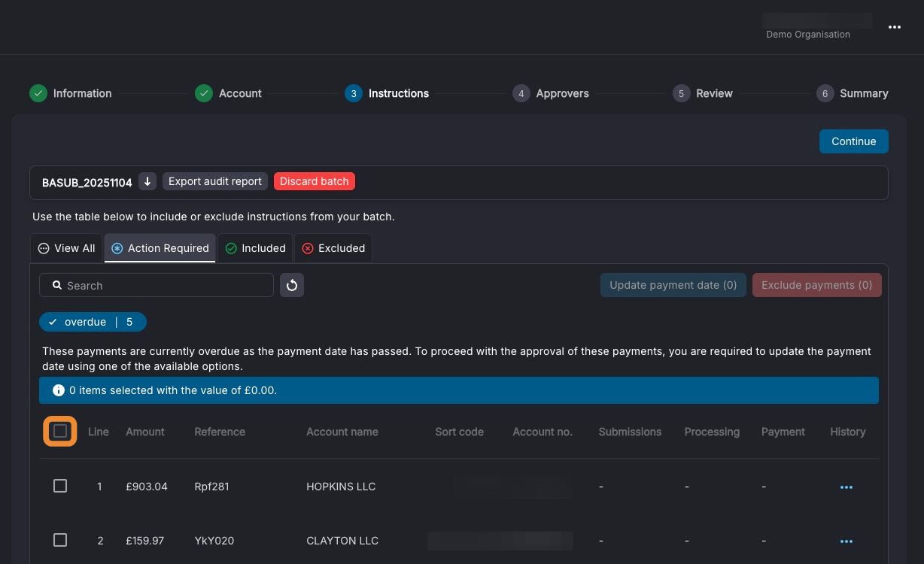Image resolution: width=924 pixels, height=564 pixels.
Task: Click account name CLAYTON LLC
Action: (342, 541)
